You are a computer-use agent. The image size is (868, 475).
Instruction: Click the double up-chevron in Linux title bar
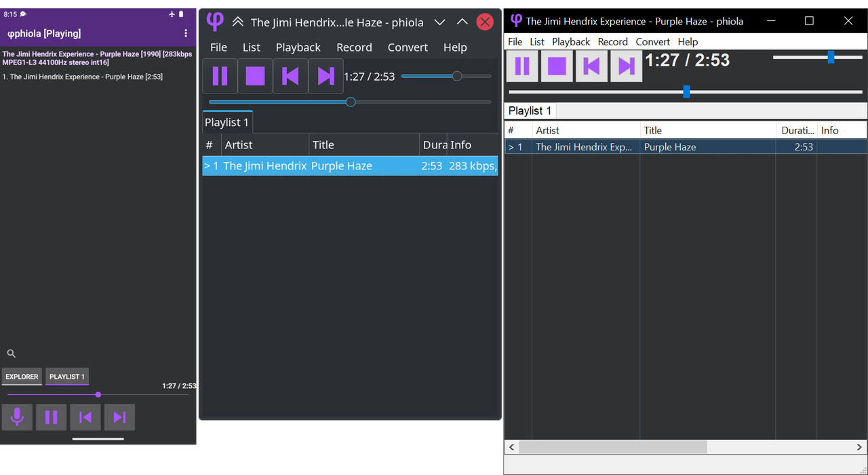pyautogui.click(x=237, y=22)
